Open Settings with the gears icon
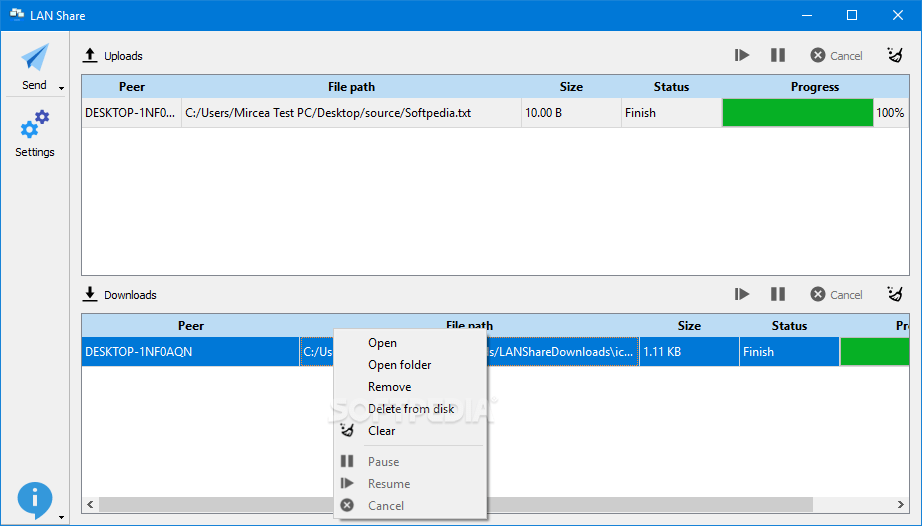 tap(35, 124)
